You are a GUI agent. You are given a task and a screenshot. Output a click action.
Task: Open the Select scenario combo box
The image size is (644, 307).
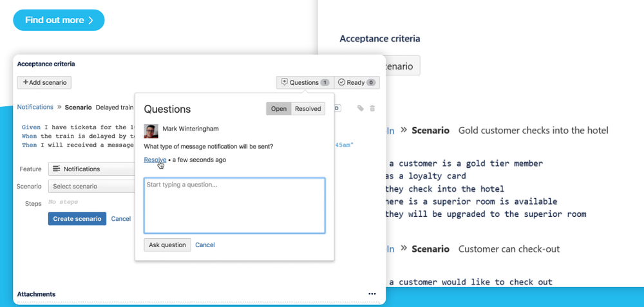point(91,186)
